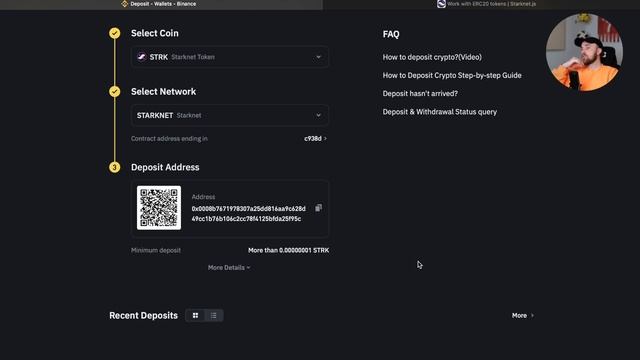The image size is (640, 360).
Task: Open contract address ending in c938d
Action: 315,139
